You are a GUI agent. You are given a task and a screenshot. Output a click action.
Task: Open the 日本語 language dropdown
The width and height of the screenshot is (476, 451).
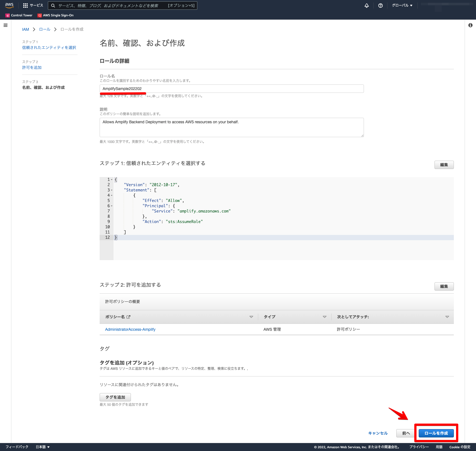43,447
